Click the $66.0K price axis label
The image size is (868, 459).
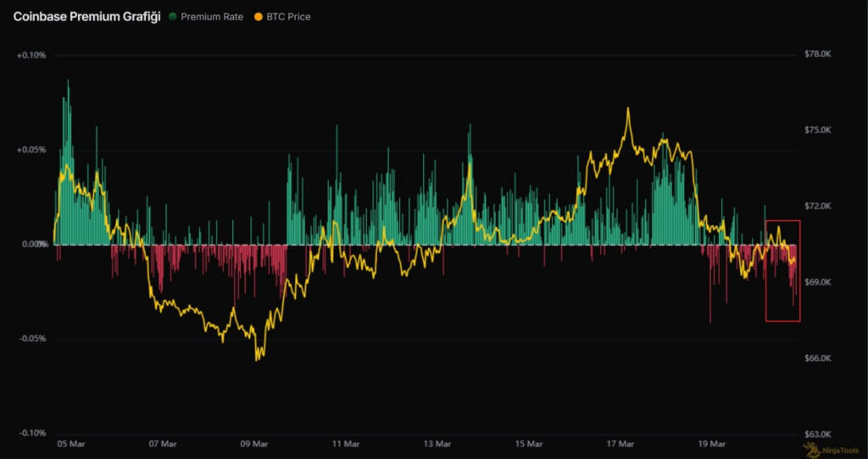818,358
